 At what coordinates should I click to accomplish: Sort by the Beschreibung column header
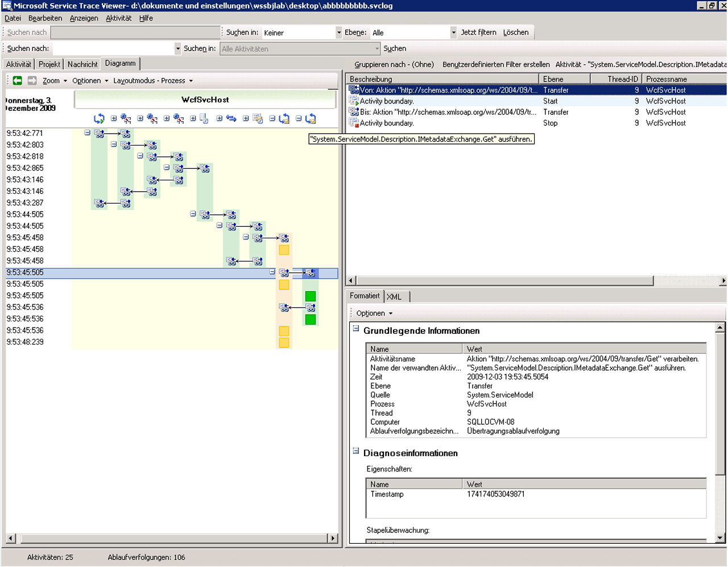click(x=442, y=79)
